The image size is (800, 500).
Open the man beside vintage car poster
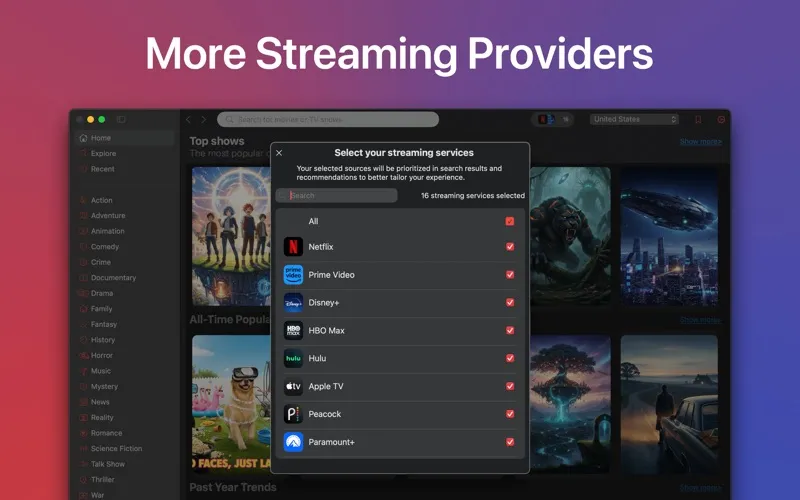click(x=669, y=404)
